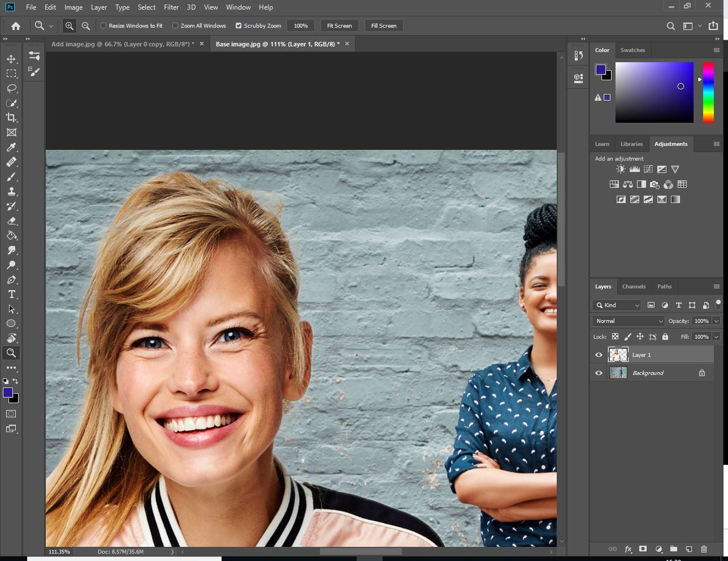
Task: Toggle lock all padlock icon
Action: 665,336
